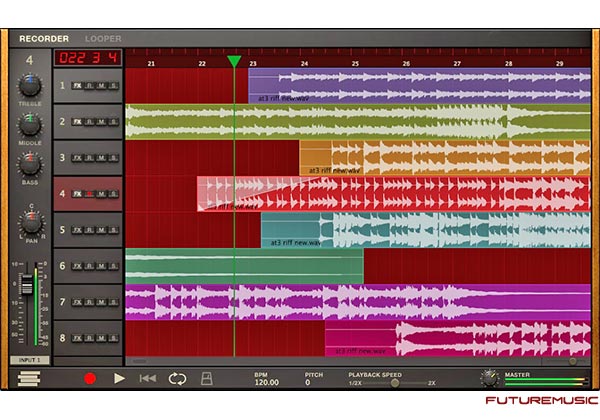Click bar 28 on the timeline ruler
Viewport: 600px width, 420px height.
508,63
